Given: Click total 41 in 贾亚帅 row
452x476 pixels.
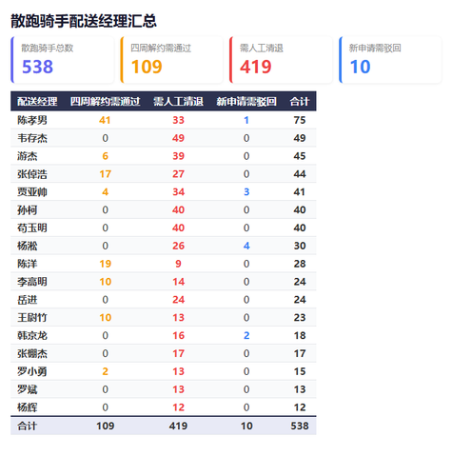Looking at the screenshot, I should pos(300,192).
